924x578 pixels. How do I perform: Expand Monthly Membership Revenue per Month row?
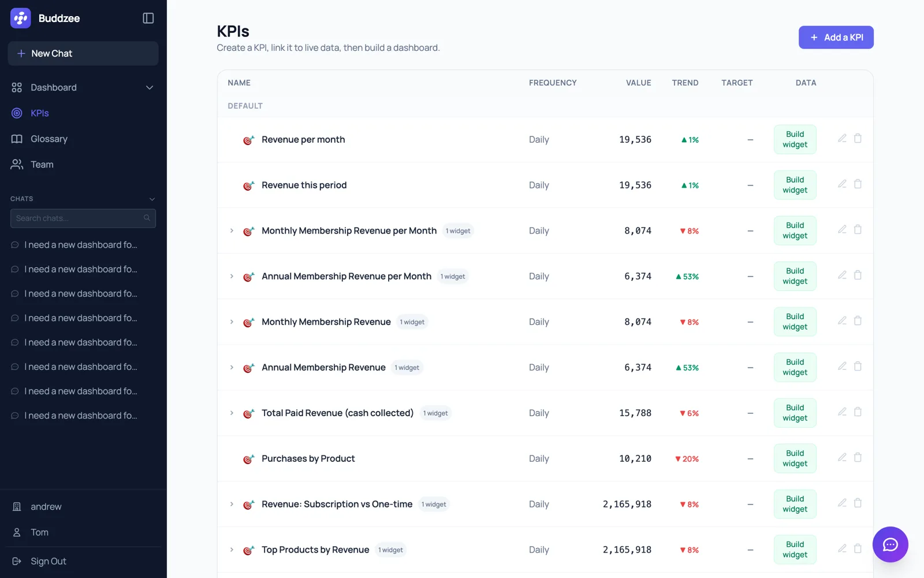(232, 231)
